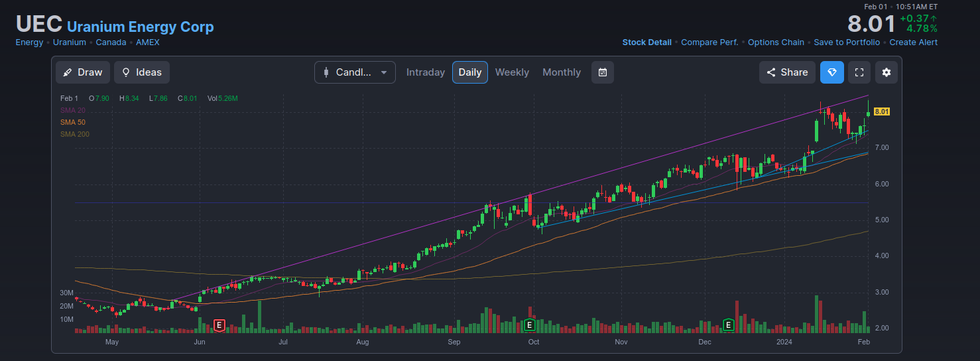Open the Stock Detail link
Viewport: 980px width, 361px height.
click(646, 42)
